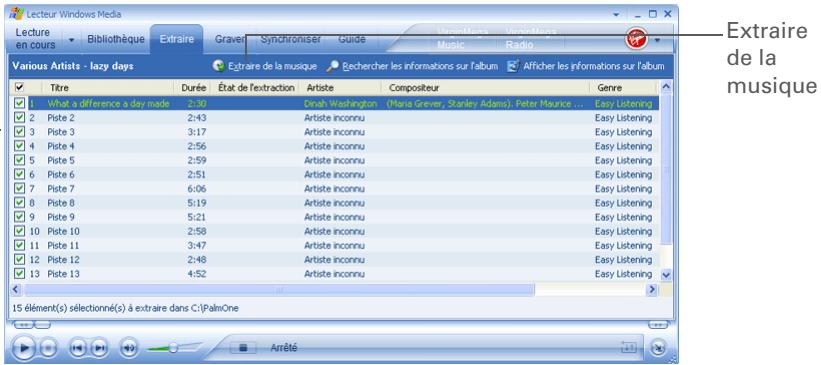
Task: Open the Lecture en cours tab
Action: point(35,39)
